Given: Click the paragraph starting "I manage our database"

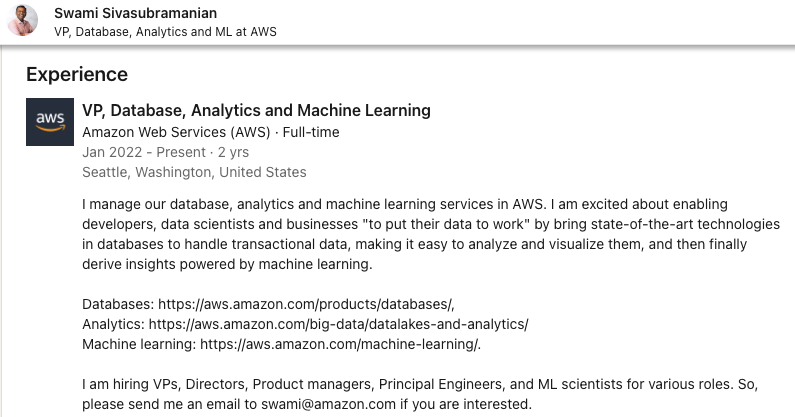Looking at the screenshot, I should click(x=431, y=234).
